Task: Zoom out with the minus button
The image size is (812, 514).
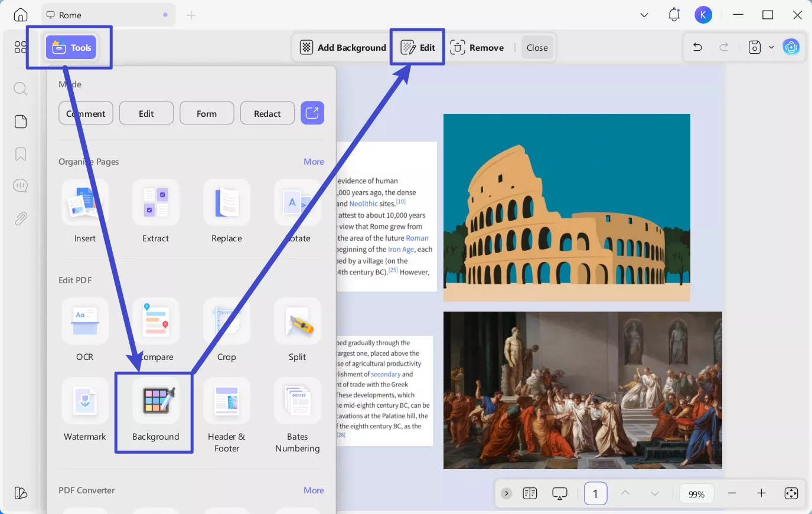Action: point(732,493)
